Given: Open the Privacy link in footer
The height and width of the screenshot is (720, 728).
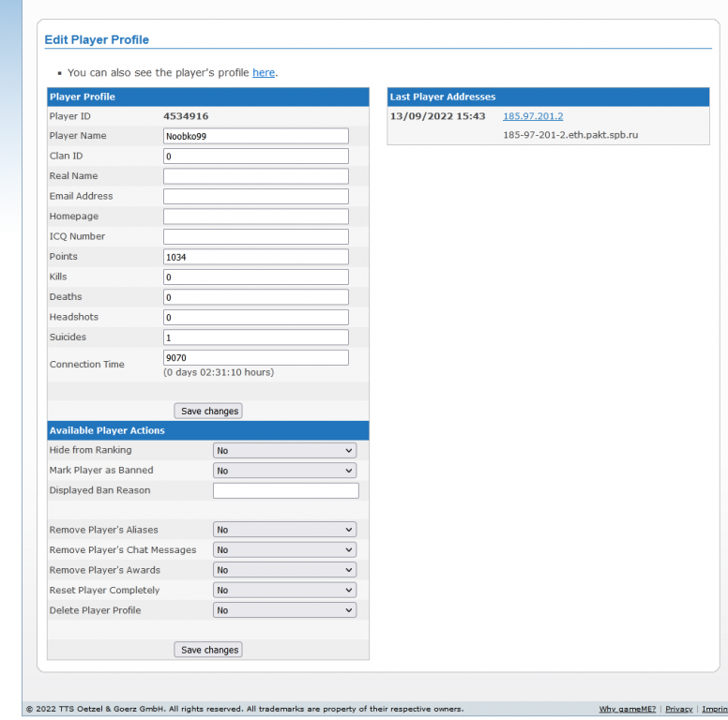Looking at the screenshot, I should click(678, 709).
